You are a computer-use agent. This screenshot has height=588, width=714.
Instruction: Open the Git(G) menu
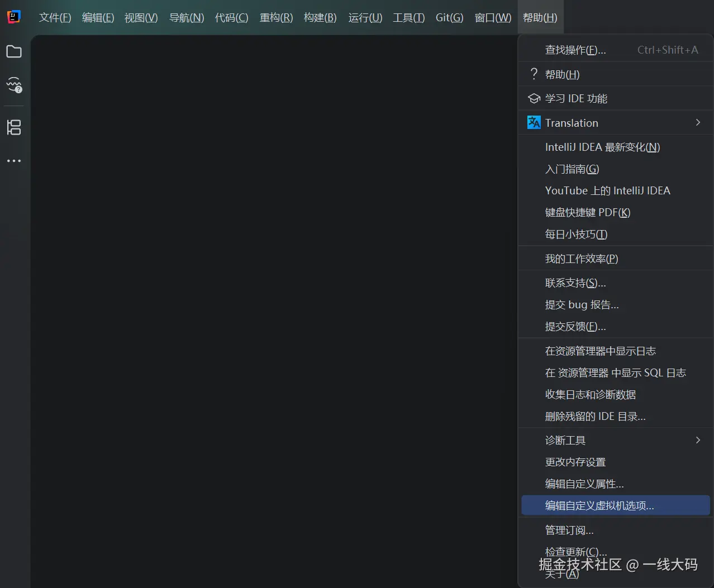click(449, 18)
